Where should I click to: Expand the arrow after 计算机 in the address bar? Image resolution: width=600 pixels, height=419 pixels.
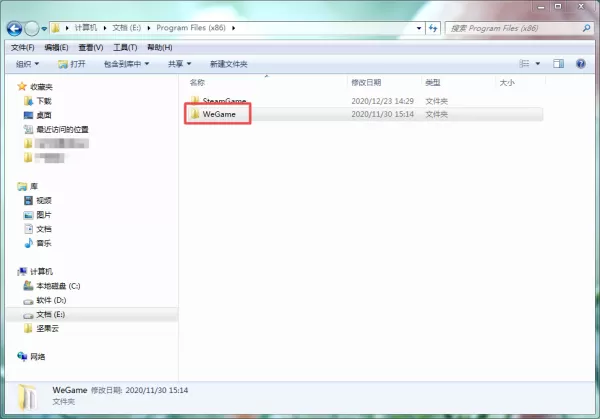[x=104, y=28]
